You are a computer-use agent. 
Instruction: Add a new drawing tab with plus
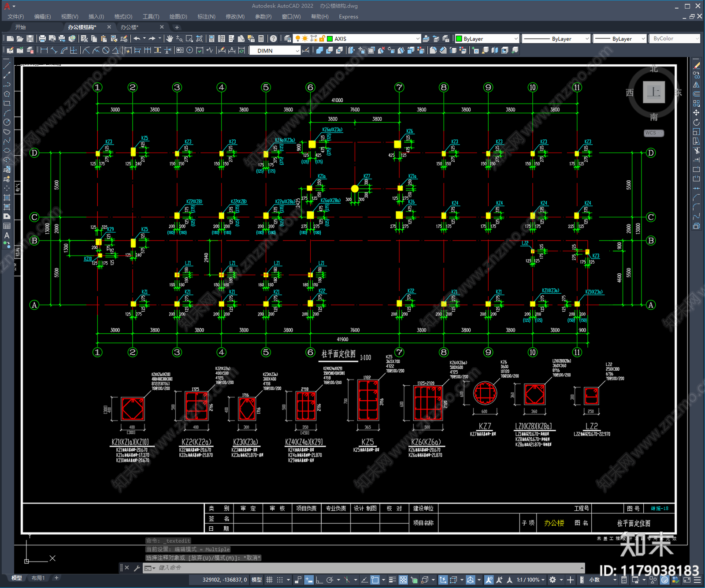(x=177, y=27)
